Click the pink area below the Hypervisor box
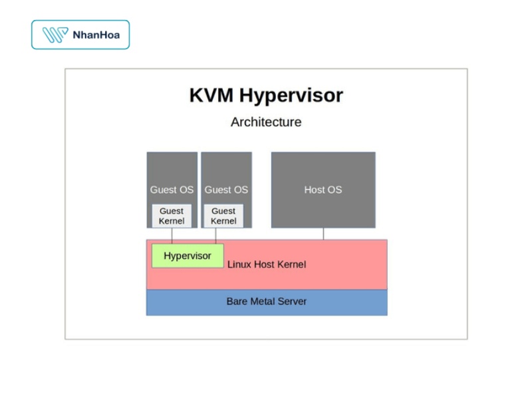Viewport: 532px width, 399px height. click(x=188, y=279)
